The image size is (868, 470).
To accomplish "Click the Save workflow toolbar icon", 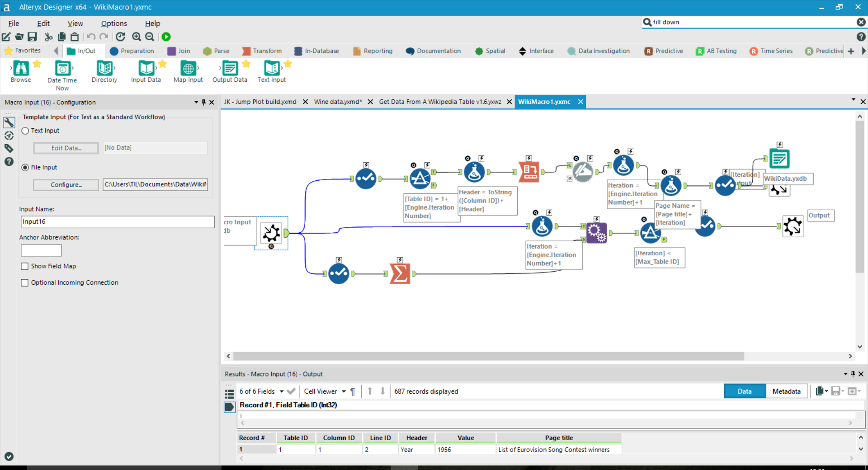I will [32, 37].
